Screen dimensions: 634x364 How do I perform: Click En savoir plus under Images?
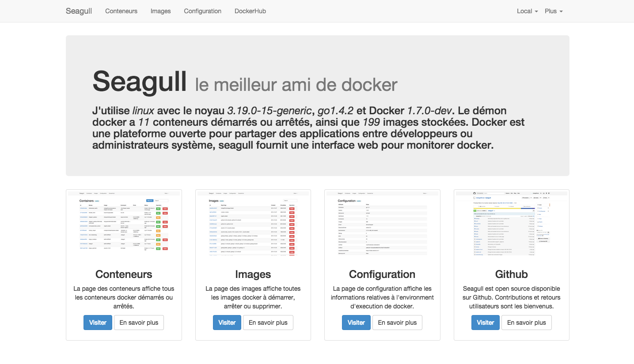click(268, 323)
